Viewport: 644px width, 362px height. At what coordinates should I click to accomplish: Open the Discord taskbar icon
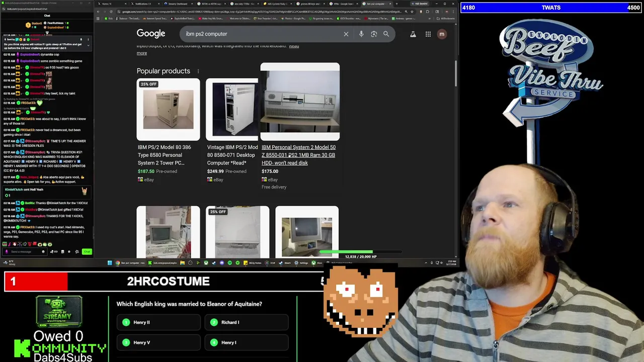coord(222,262)
